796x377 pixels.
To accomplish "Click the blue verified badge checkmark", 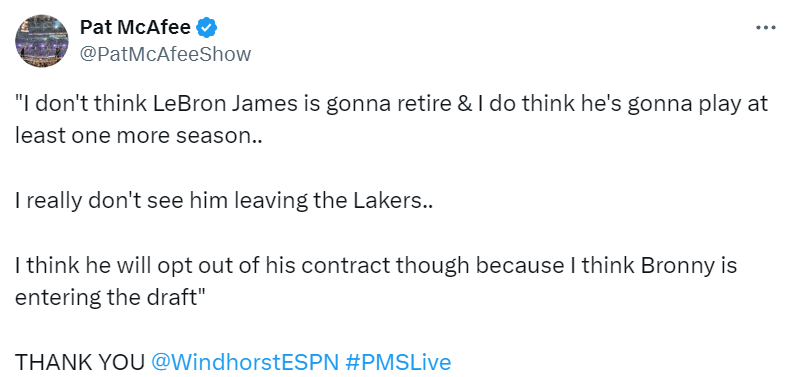I will pyautogui.click(x=207, y=28).
